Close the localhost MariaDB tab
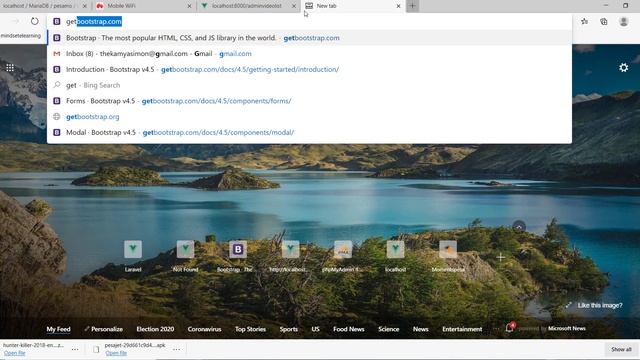Image resolution: width=640 pixels, height=360 pixels. (x=84, y=6)
